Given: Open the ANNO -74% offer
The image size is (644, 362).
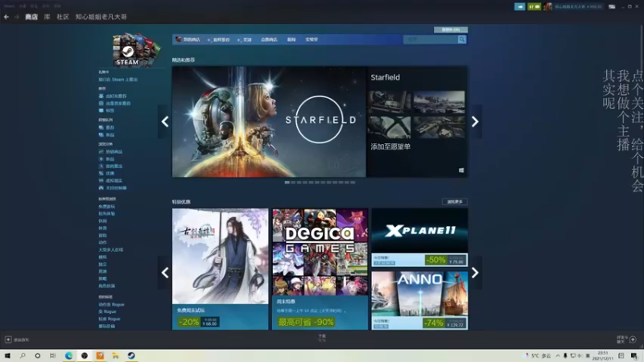Looking at the screenshot, I should pos(419,300).
